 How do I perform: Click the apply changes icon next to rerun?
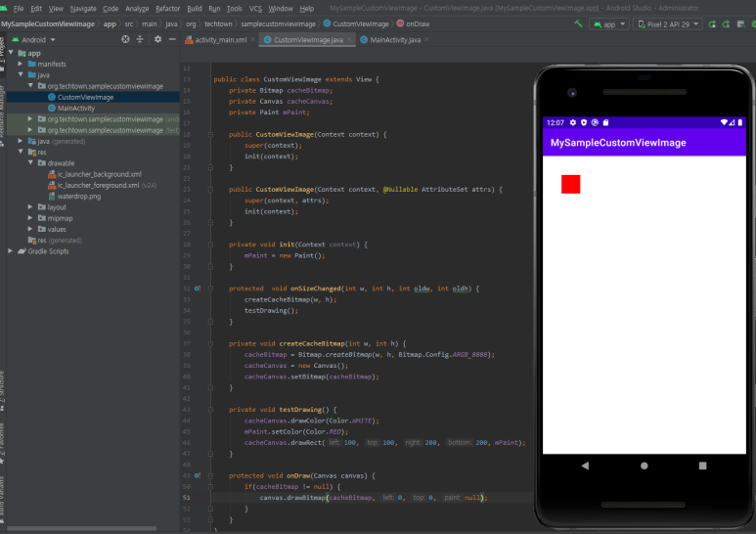point(726,24)
